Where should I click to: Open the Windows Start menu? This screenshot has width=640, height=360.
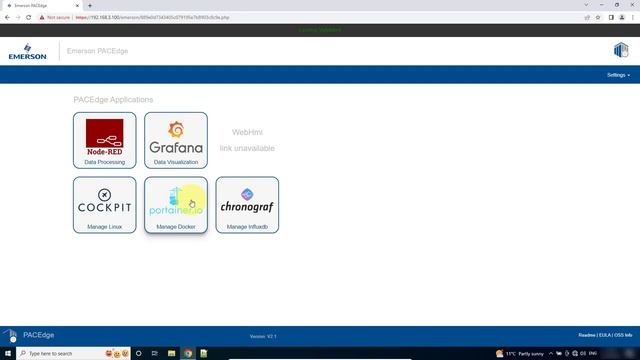click(8, 353)
